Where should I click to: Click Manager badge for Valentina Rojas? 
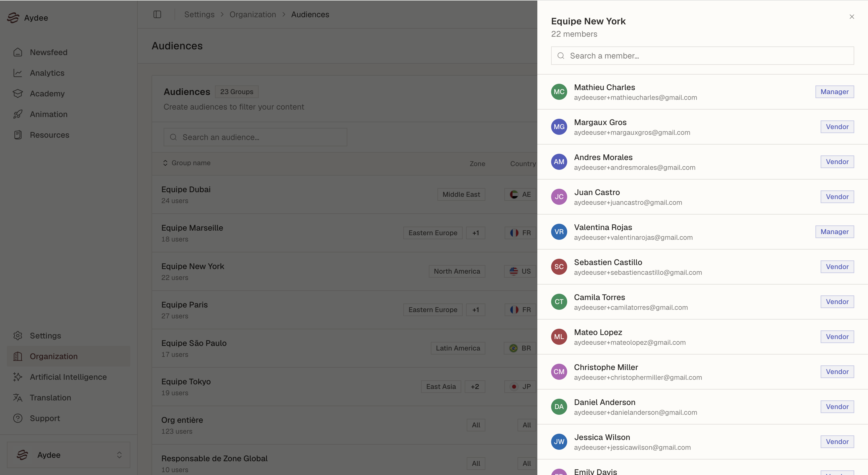pos(834,231)
